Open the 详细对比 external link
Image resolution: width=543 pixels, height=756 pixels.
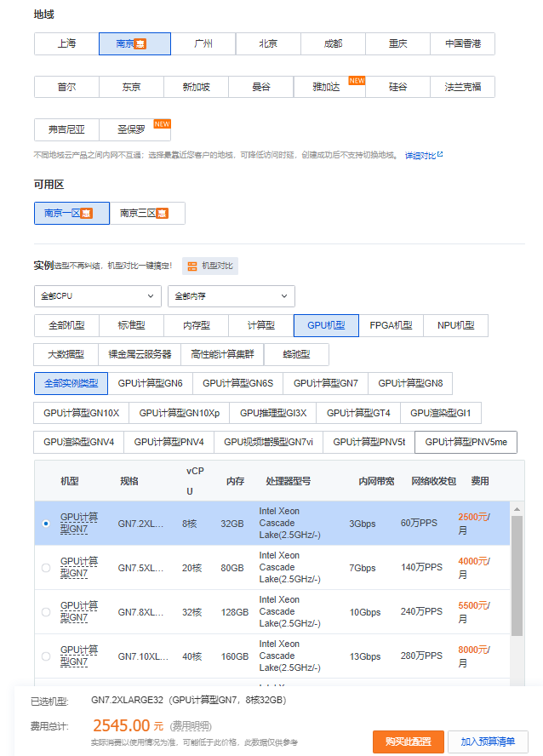pyautogui.click(x=424, y=155)
